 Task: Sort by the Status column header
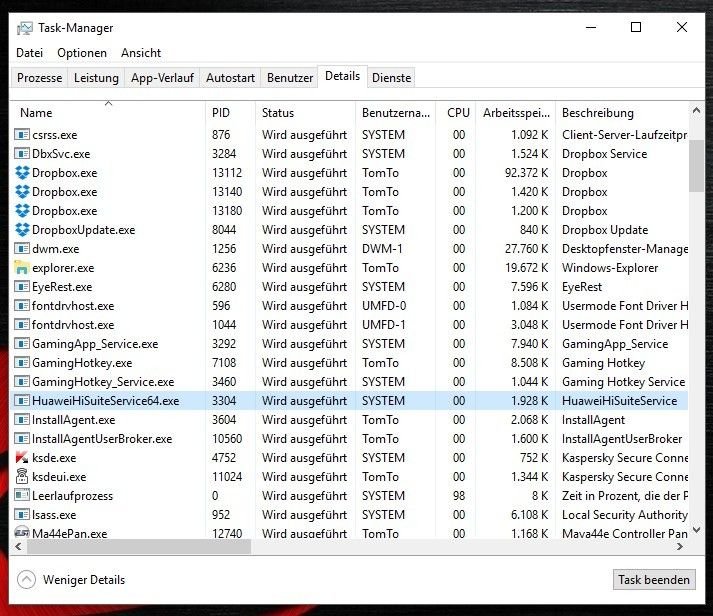[305, 113]
